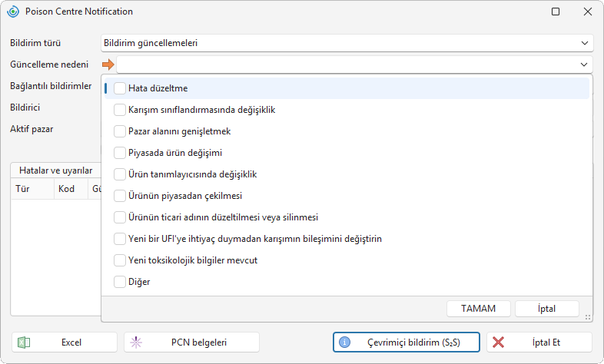Click İptal in the dropdown footer
Viewport: 604px width, 364px height.
click(547, 309)
